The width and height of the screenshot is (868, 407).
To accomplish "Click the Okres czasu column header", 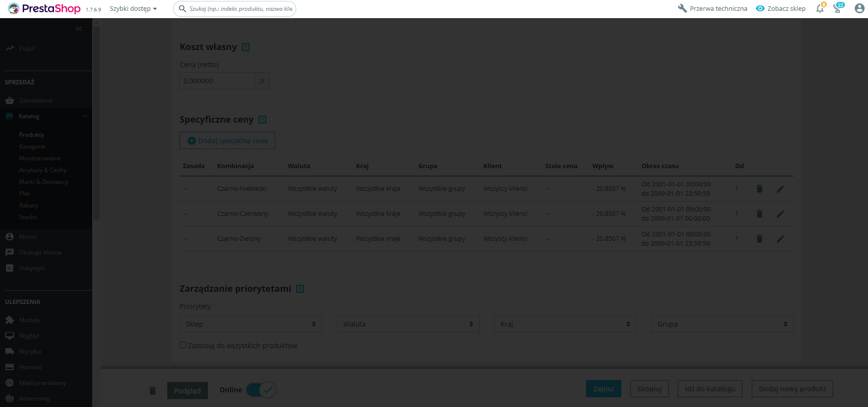I will [x=660, y=166].
